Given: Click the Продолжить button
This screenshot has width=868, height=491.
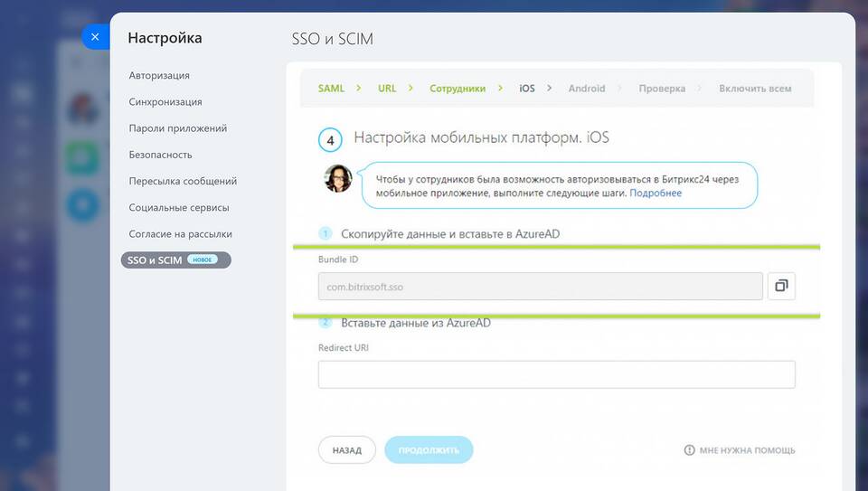Looking at the screenshot, I should pos(429,450).
